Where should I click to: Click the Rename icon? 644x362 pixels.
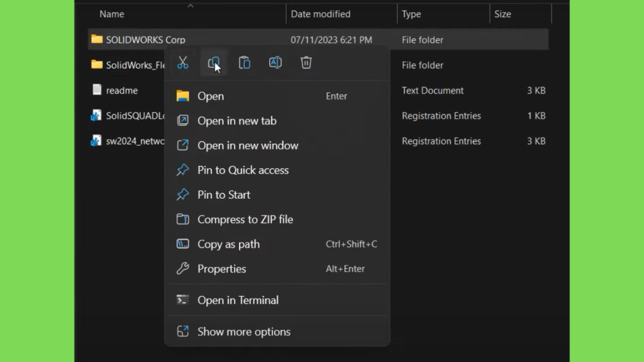(x=275, y=62)
